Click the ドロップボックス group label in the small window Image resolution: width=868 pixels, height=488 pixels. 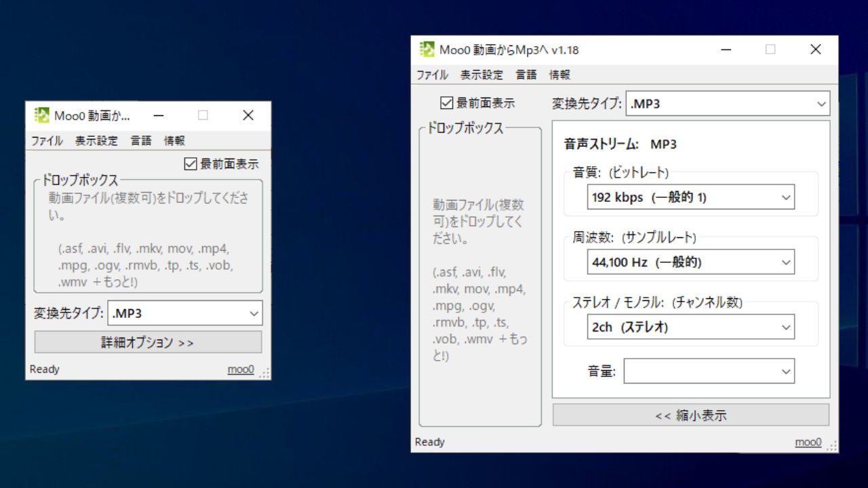point(80,180)
